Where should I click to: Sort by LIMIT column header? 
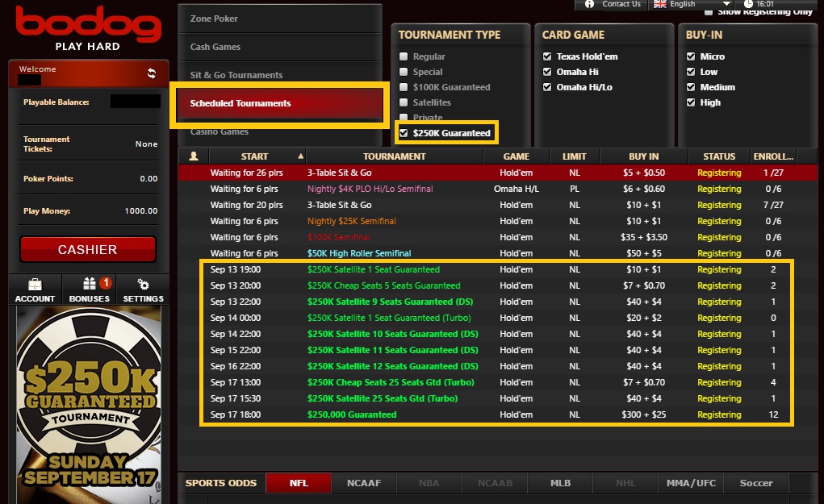(575, 156)
